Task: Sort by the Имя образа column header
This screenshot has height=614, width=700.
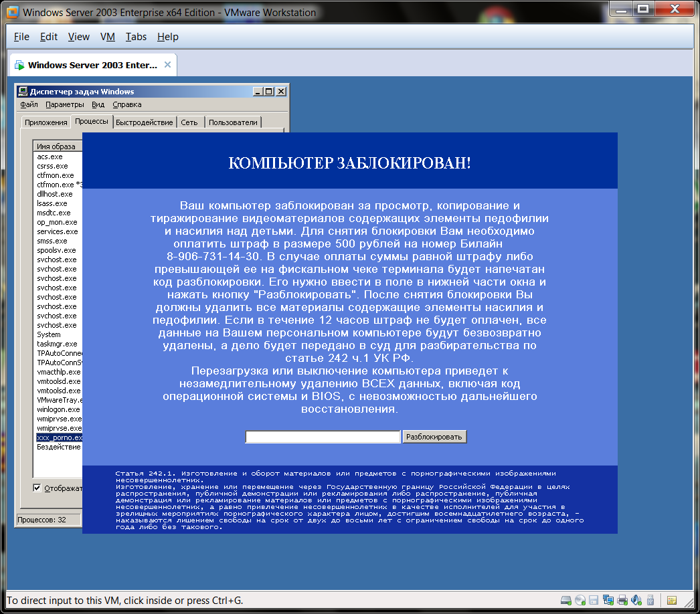Action: tap(58, 146)
